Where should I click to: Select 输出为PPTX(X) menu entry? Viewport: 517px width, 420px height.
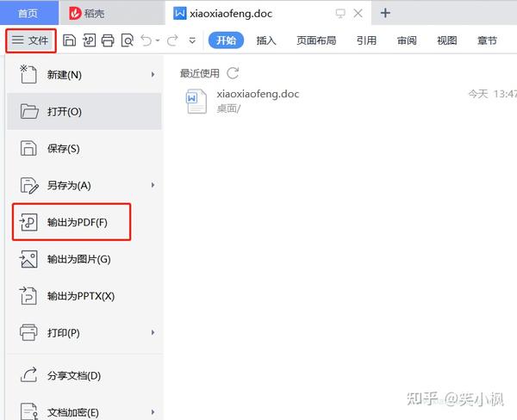click(x=84, y=296)
